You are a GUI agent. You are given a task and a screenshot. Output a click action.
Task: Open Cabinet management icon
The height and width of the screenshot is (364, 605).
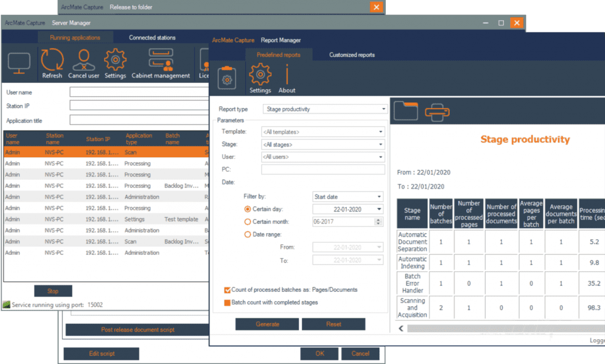pyautogui.click(x=160, y=61)
